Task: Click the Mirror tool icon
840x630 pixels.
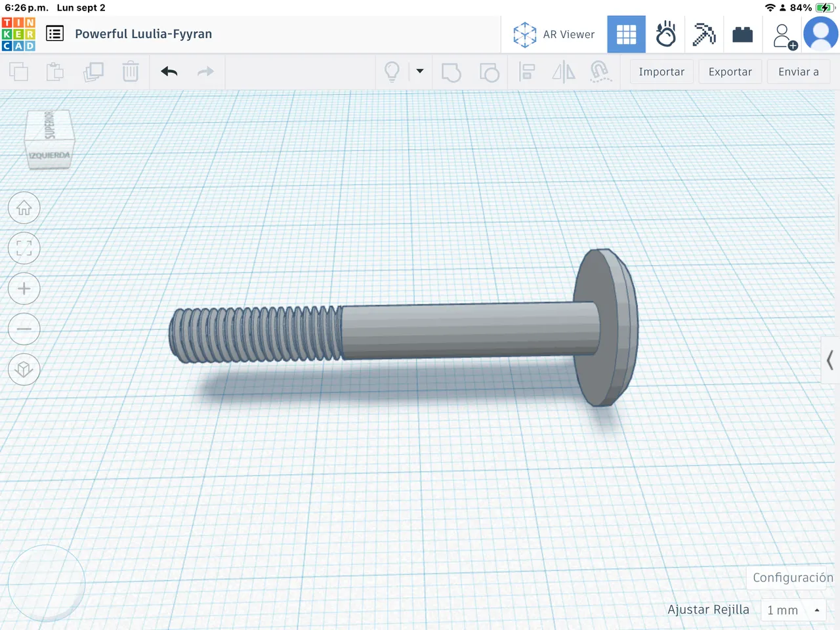Action: (x=563, y=72)
